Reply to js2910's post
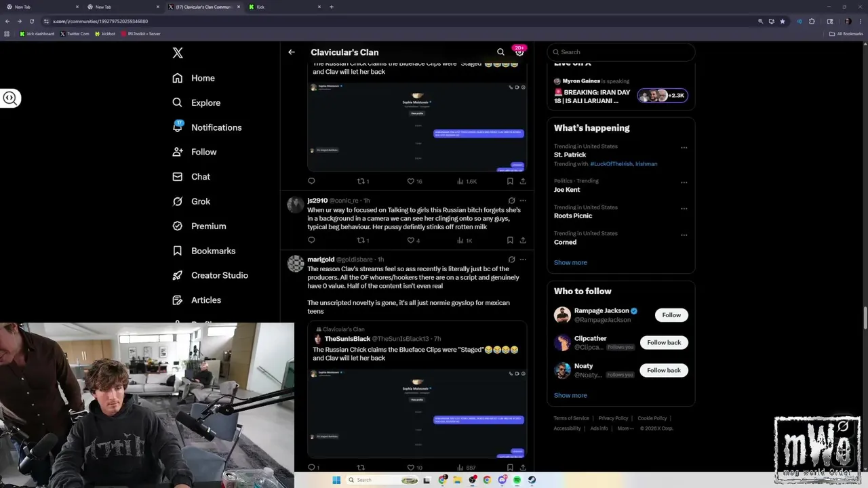This screenshot has height=488, width=868. click(x=311, y=240)
